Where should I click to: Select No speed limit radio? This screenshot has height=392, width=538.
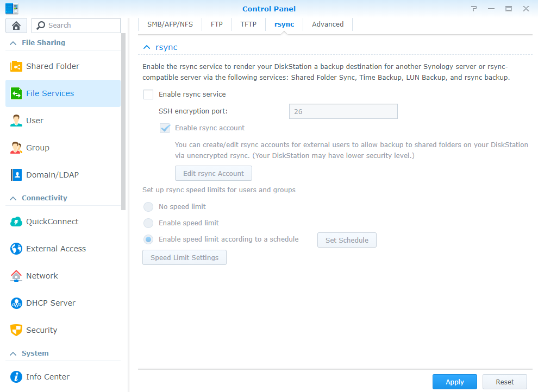coord(148,207)
